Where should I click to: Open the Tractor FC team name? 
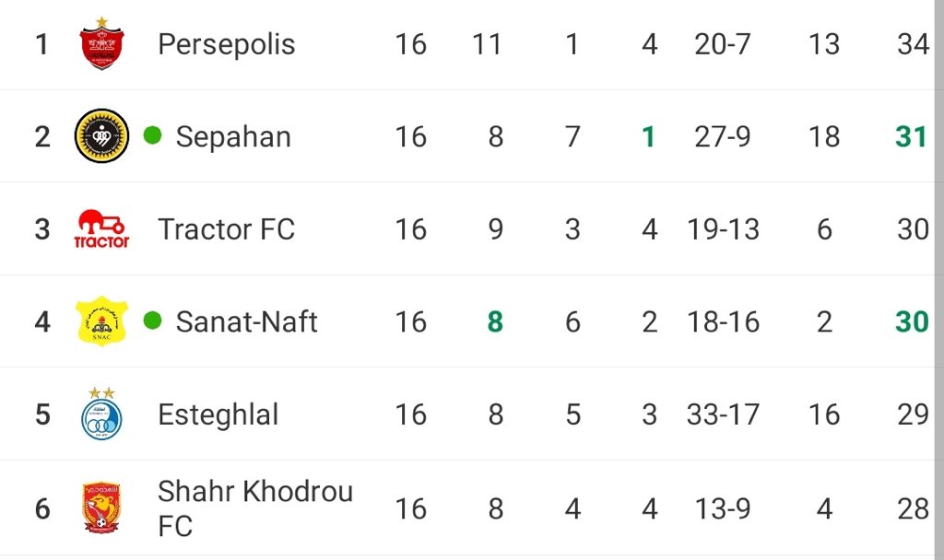tap(227, 229)
